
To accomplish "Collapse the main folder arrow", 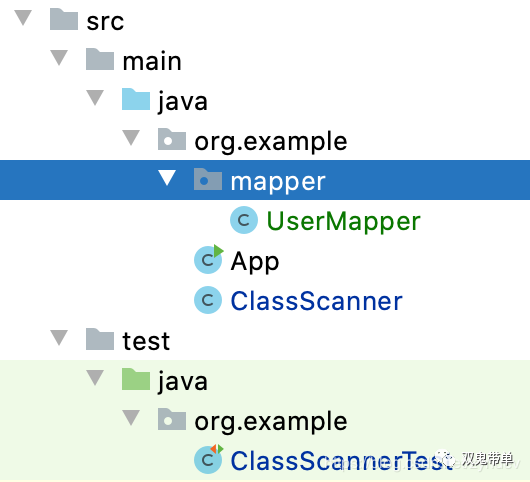I will pyautogui.click(x=59, y=57).
